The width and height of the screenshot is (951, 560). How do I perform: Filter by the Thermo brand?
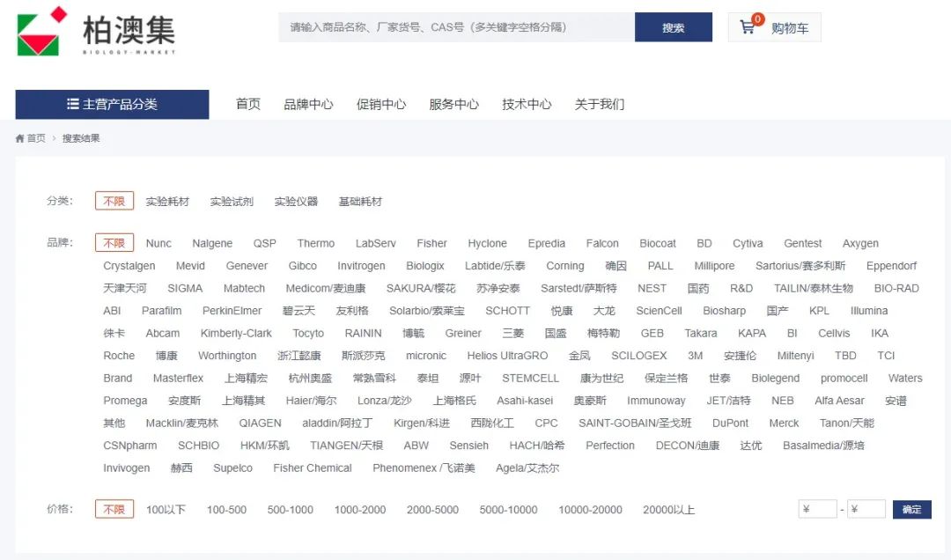click(315, 243)
